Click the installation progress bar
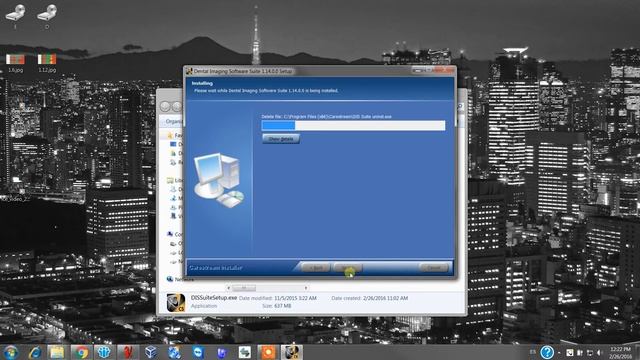 (x=353, y=125)
